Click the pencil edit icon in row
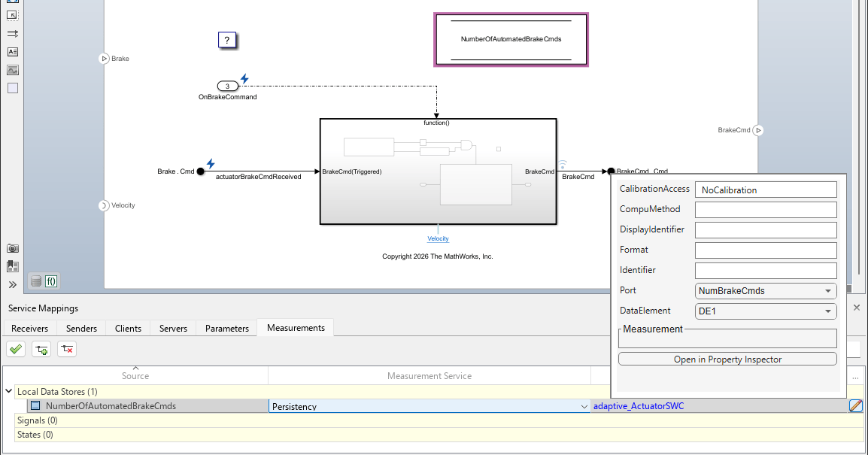 [855, 405]
